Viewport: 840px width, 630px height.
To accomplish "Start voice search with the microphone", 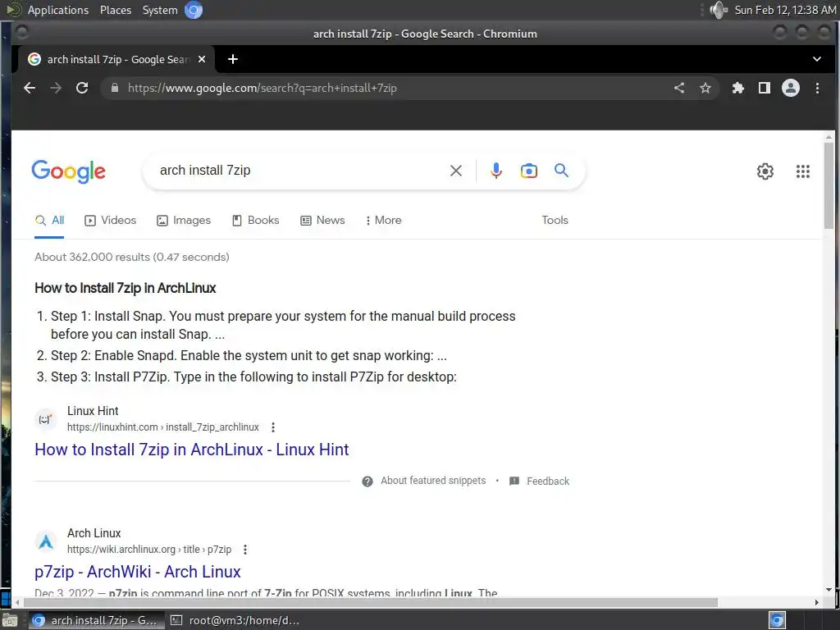I will click(496, 171).
